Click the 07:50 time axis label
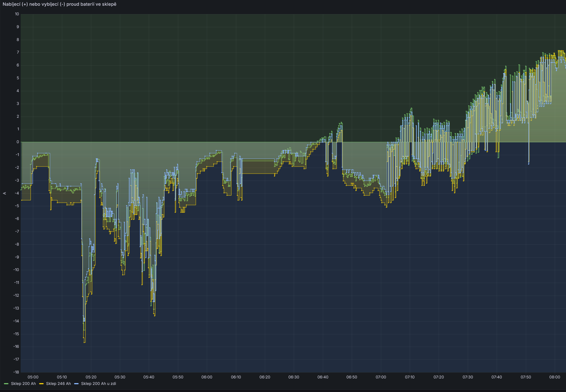Image resolution: width=566 pixels, height=392 pixels. [x=526, y=377]
